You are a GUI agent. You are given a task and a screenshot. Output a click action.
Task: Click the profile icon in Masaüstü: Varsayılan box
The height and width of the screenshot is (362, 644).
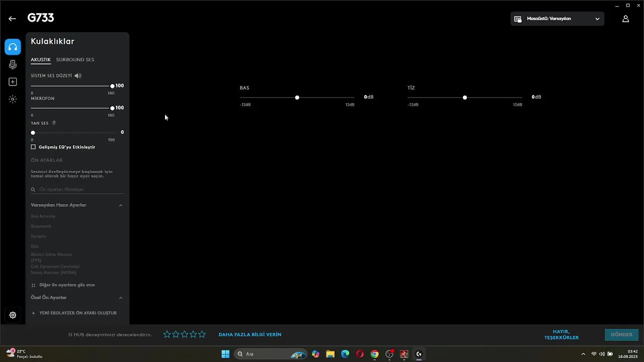pyautogui.click(x=518, y=19)
